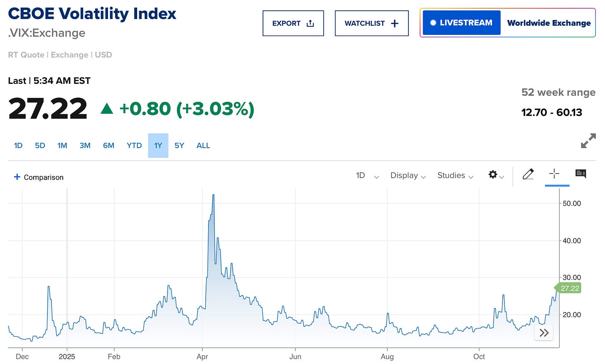
Task: Click the Export button
Action: point(293,23)
